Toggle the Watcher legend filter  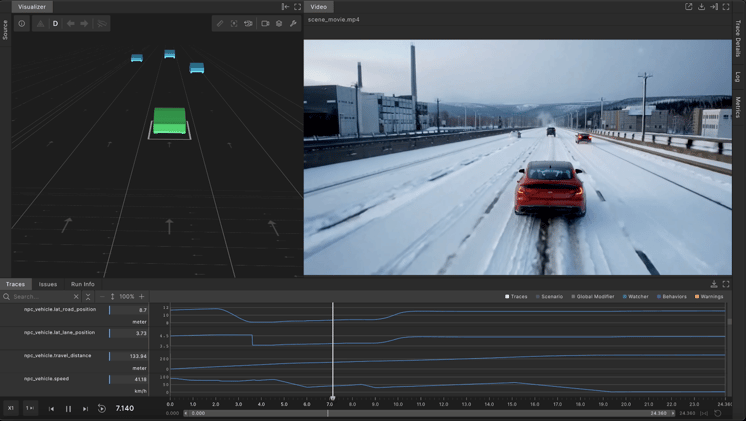(636, 296)
